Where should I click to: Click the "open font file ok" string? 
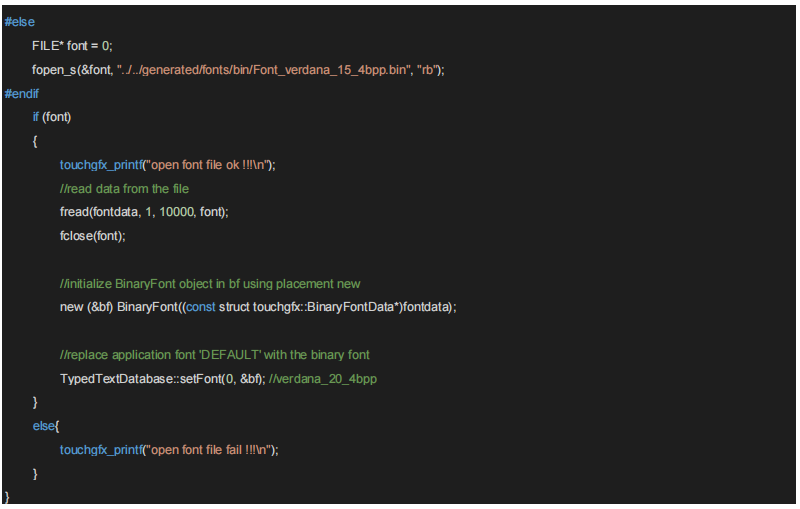coord(211,165)
